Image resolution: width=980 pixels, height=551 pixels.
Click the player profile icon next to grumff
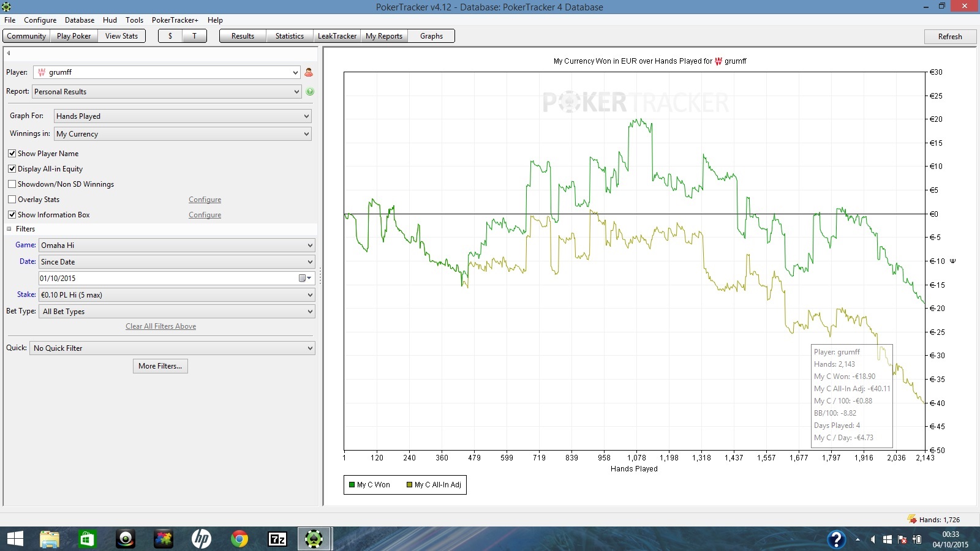[x=309, y=72]
